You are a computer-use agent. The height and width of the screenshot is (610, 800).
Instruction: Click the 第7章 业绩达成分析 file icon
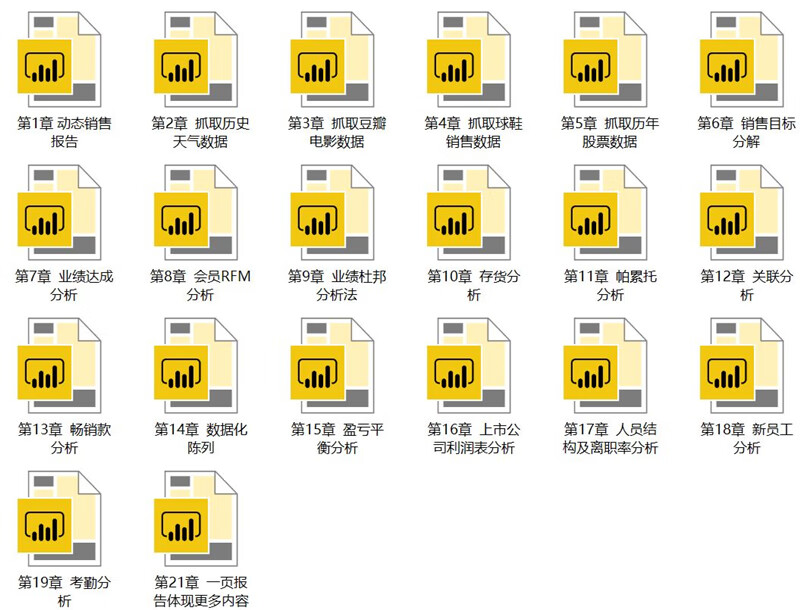pos(59,212)
